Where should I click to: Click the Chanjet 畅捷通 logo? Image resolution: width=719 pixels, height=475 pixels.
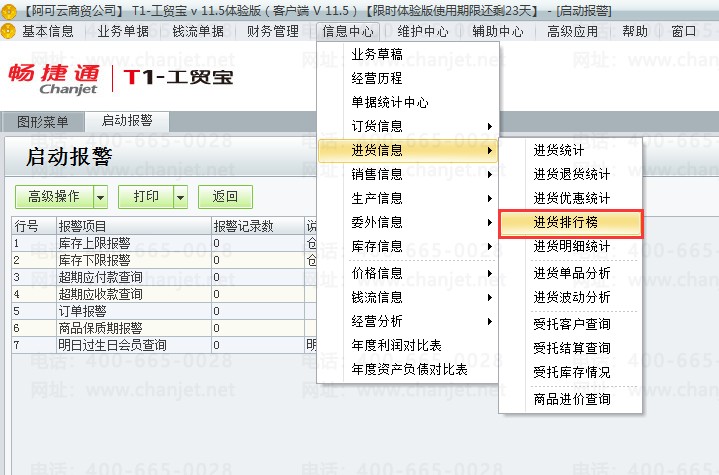pyautogui.click(x=54, y=78)
